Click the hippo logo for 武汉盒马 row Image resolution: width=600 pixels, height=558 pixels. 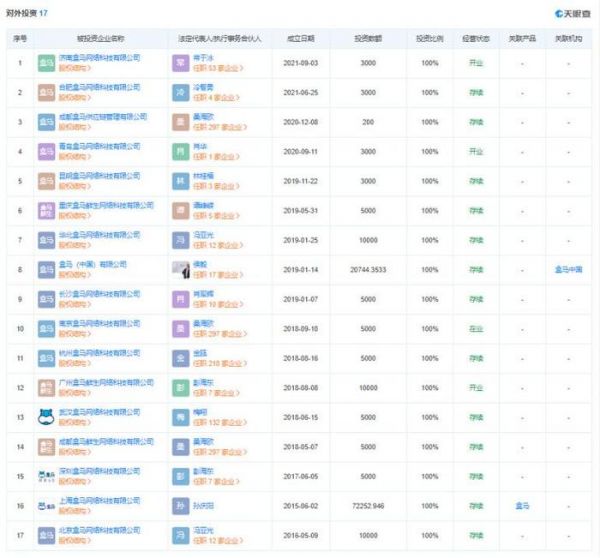pyautogui.click(x=46, y=418)
